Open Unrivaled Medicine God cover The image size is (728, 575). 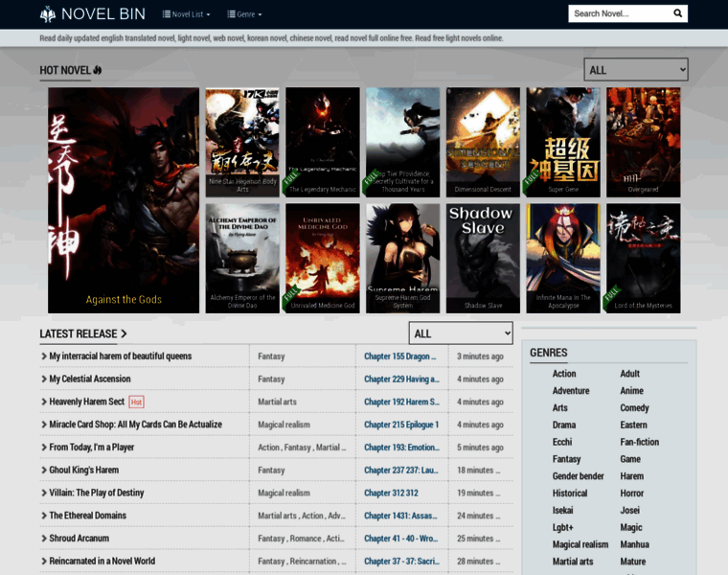(x=323, y=258)
